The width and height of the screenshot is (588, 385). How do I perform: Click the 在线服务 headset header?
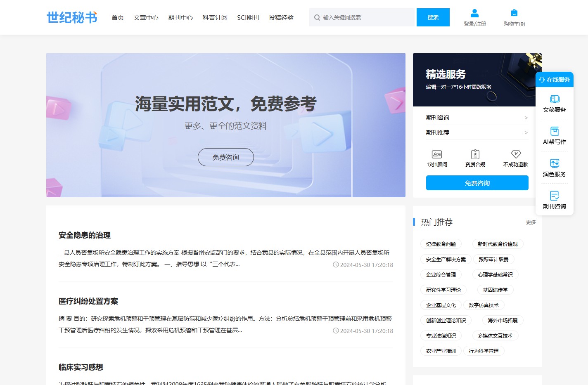pyautogui.click(x=555, y=79)
